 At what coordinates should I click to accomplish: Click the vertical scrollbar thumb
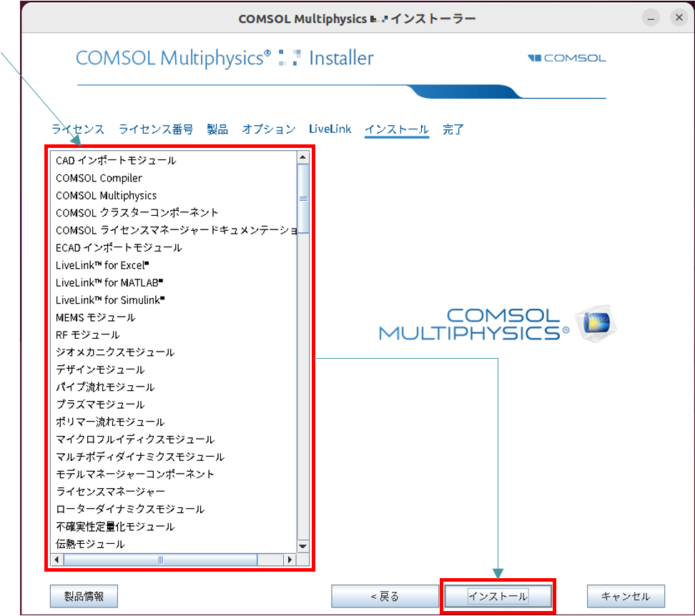click(x=303, y=199)
